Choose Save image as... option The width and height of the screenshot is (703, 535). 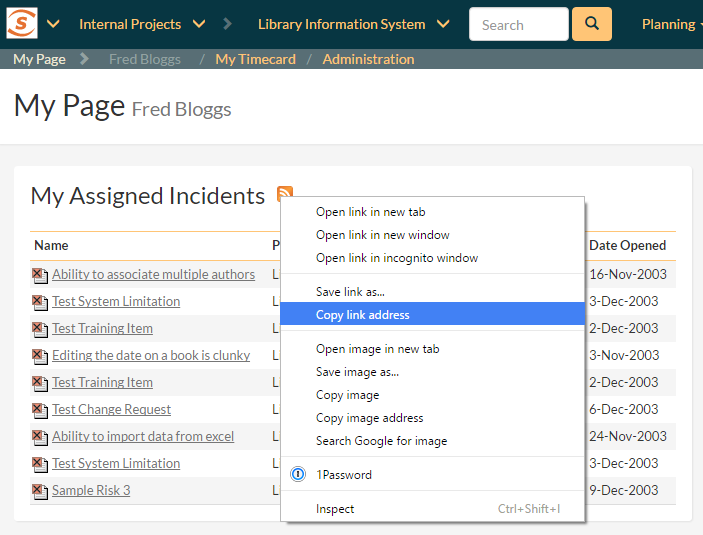coord(357,372)
